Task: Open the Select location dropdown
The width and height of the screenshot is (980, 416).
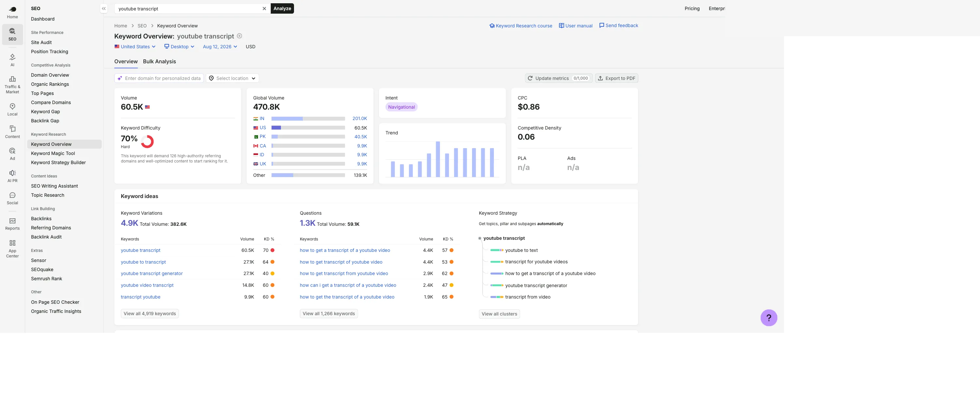Action: click(x=233, y=78)
